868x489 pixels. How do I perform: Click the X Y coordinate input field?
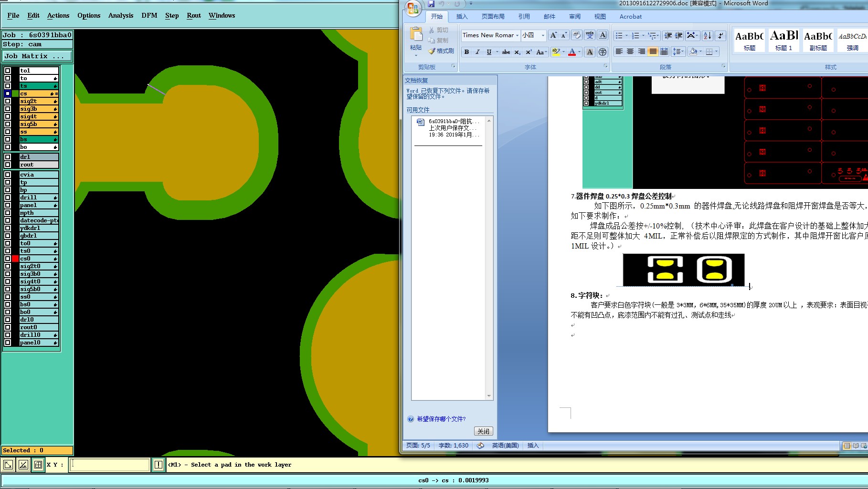pyautogui.click(x=110, y=465)
